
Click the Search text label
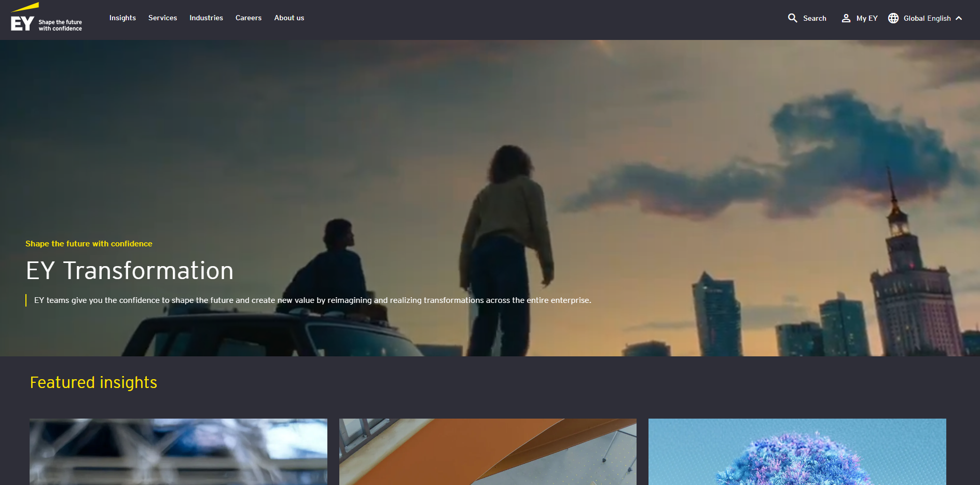click(x=815, y=18)
